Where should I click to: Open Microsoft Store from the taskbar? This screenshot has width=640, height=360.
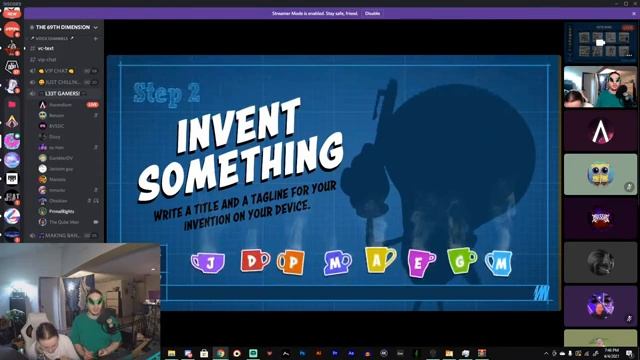click(x=204, y=353)
